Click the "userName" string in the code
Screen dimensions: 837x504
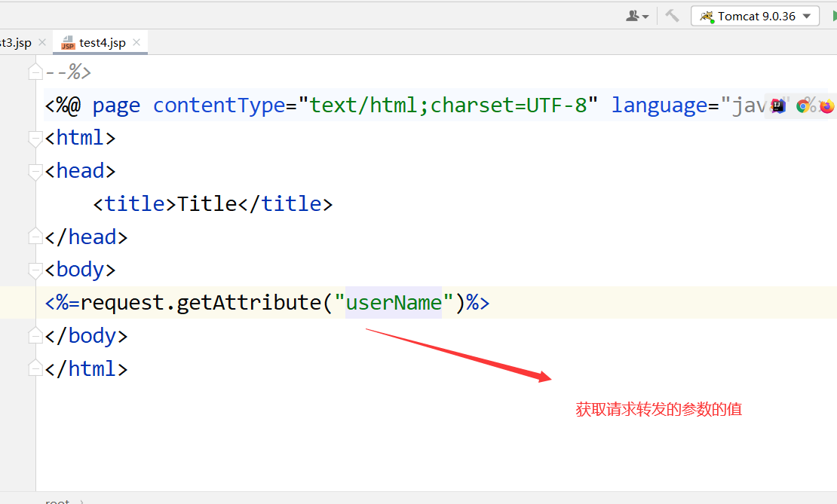pos(394,303)
